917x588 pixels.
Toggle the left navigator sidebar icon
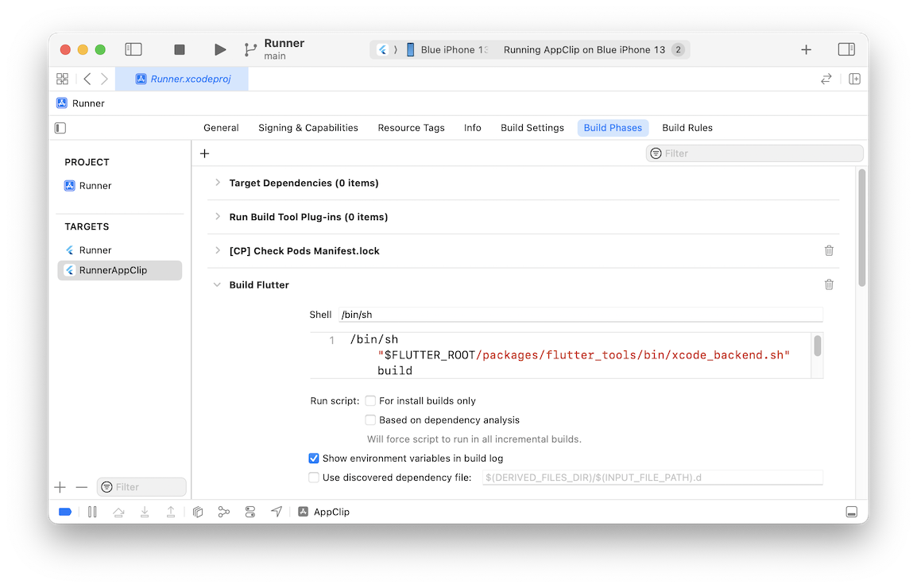pyautogui.click(x=133, y=49)
